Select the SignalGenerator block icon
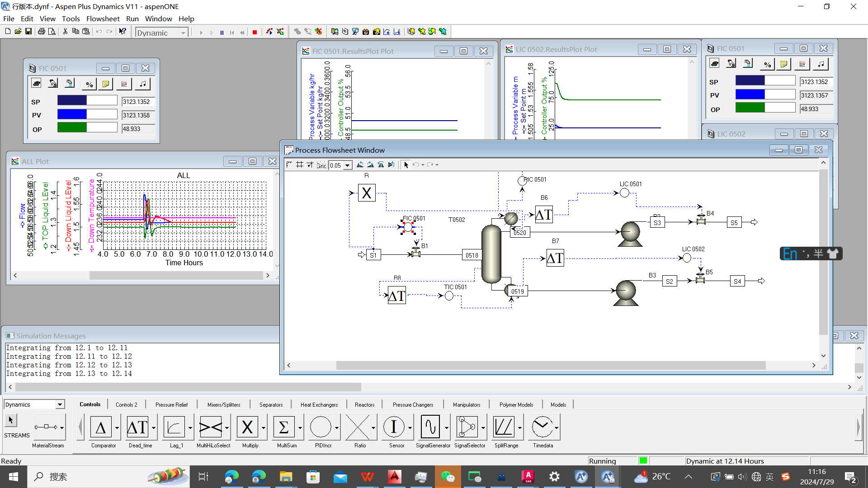This screenshot has width=868, height=488. (x=430, y=427)
